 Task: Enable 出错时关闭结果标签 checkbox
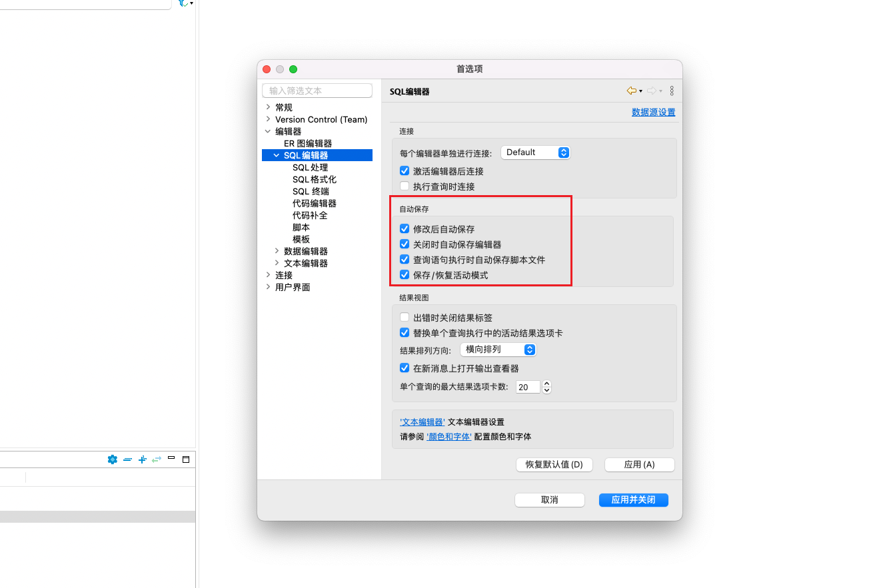pos(405,318)
